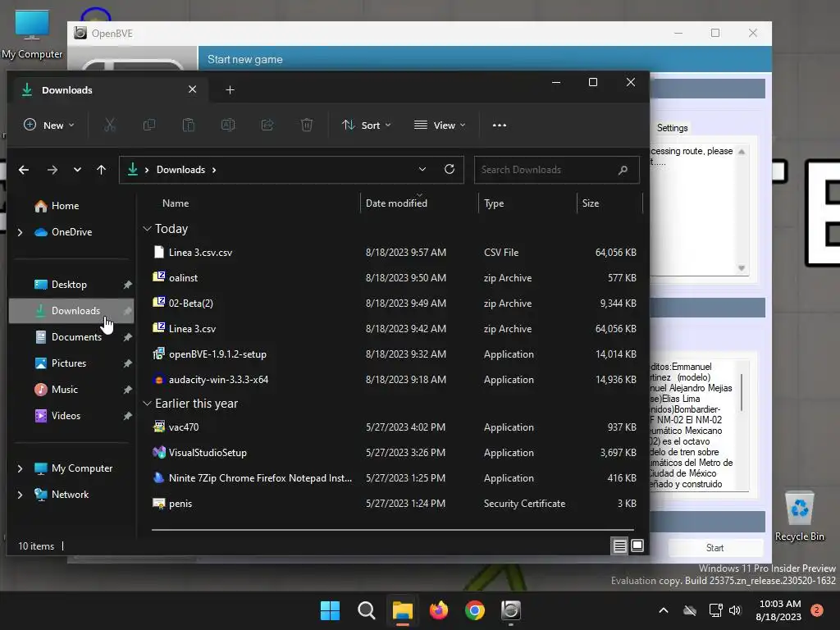This screenshot has height=630, width=840.
Task: Click File Explorer taskbar icon
Action: [402, 610]
